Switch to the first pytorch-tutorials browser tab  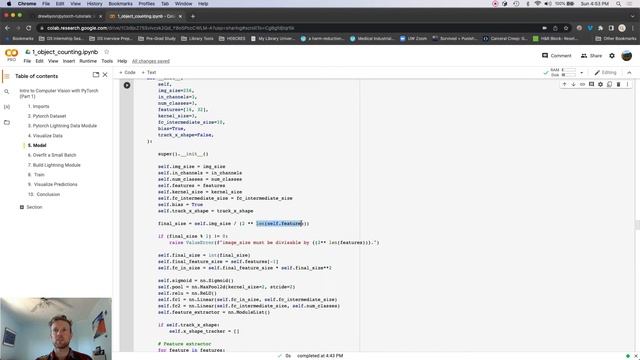click(x=65, y=16)
